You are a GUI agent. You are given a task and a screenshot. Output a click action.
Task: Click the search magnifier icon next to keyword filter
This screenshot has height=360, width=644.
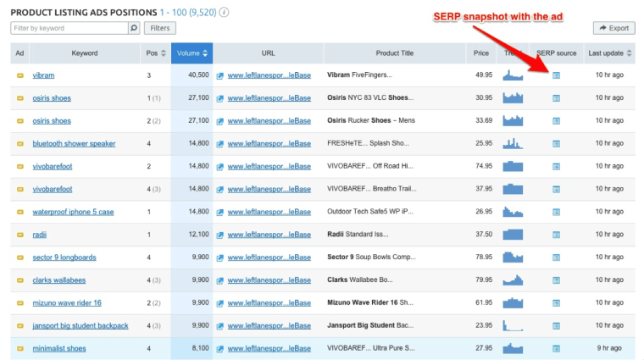pos(134,28)
